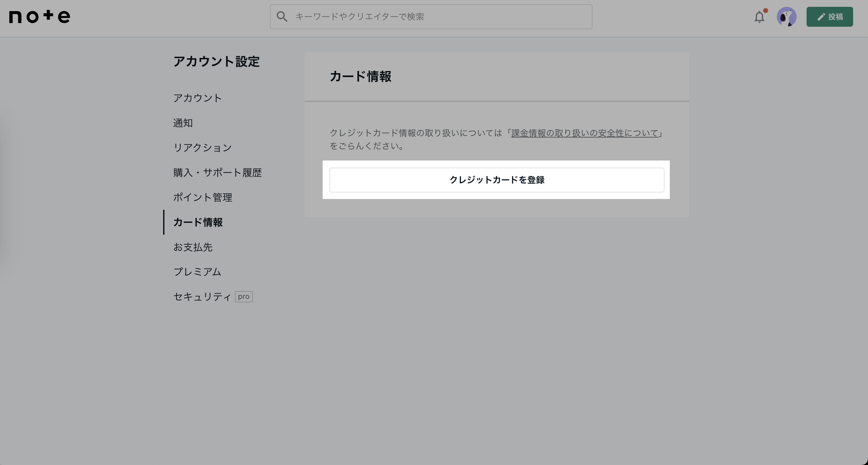Open the note logo home page

[x=40, y=16]
